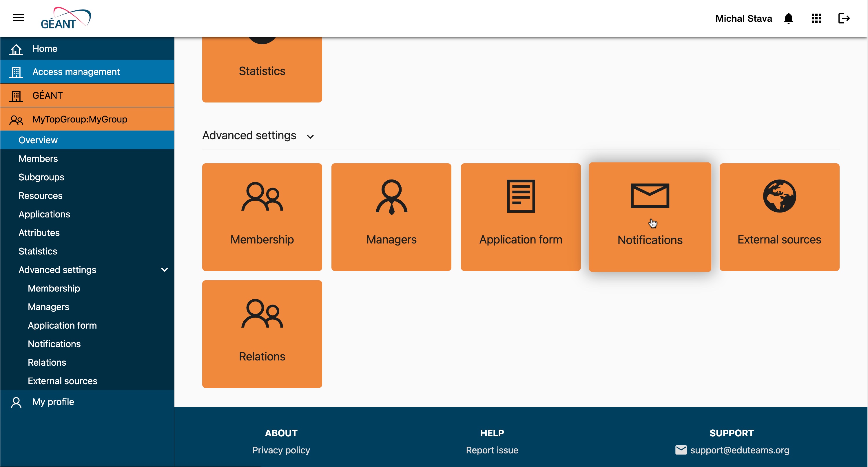
Task: Click the support email envelope icon
Action: click(681, 450)
